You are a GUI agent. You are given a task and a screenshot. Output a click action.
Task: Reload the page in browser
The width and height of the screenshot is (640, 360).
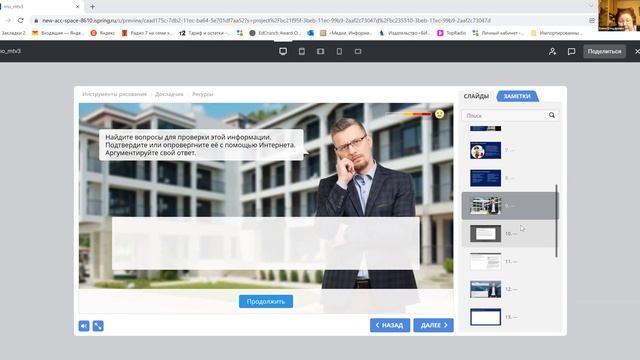[x=20, y=20]
